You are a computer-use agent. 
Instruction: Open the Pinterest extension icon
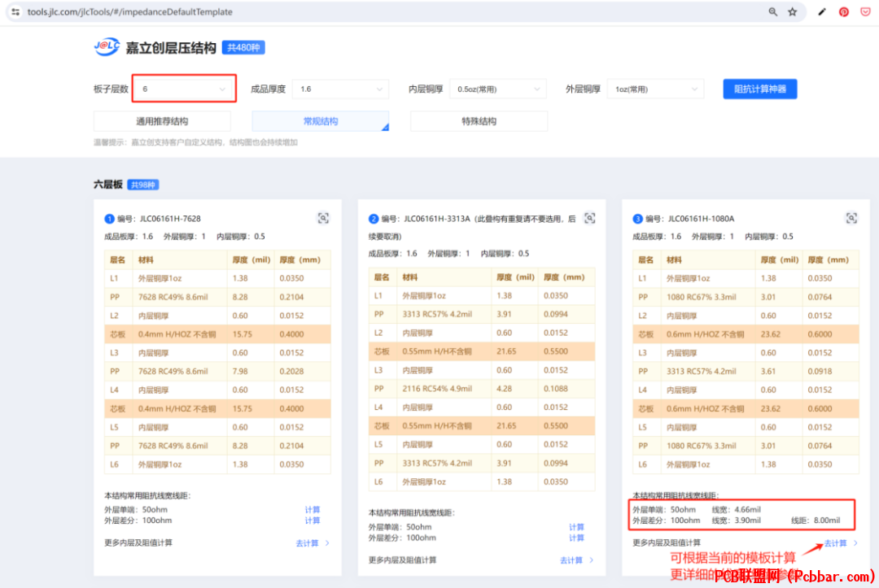coord(844,11)
